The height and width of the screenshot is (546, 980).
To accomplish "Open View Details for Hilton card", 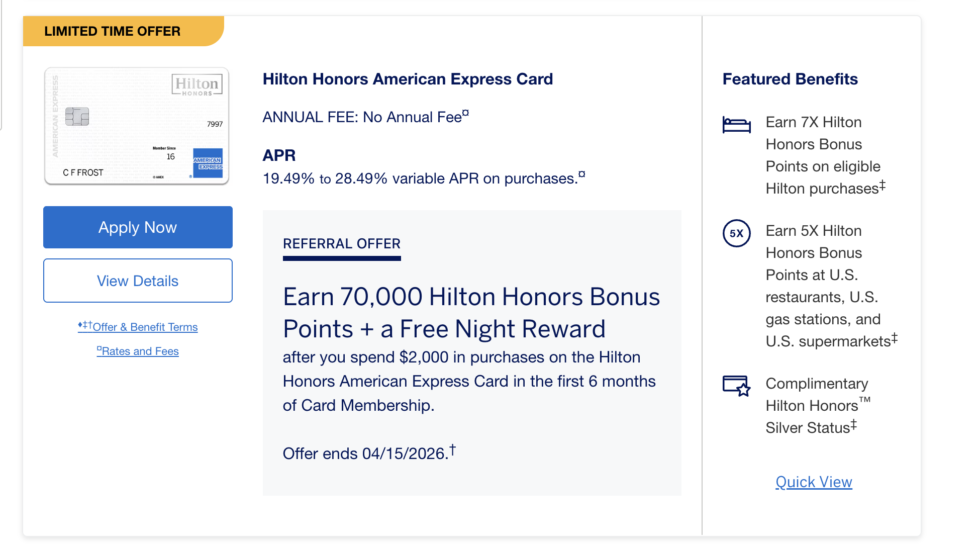I will [138, 281].
